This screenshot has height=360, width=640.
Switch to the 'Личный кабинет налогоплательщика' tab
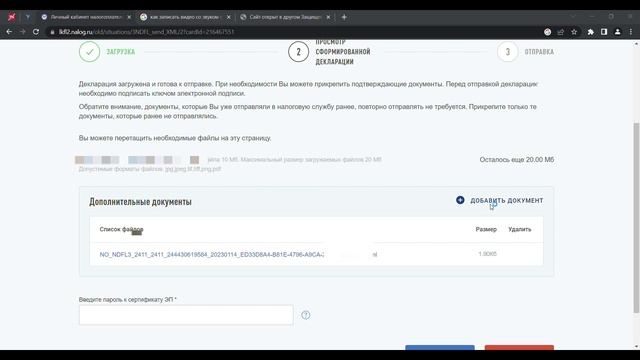[86, 17]
